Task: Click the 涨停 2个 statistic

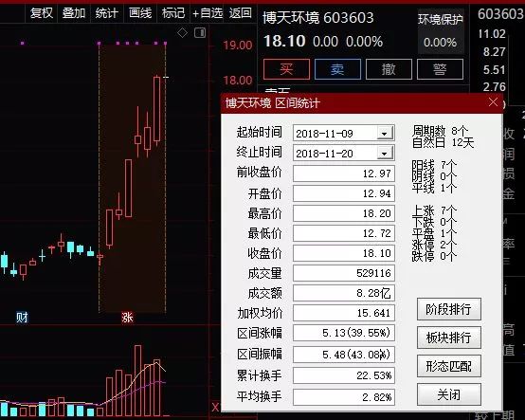Action: point(434,245)
